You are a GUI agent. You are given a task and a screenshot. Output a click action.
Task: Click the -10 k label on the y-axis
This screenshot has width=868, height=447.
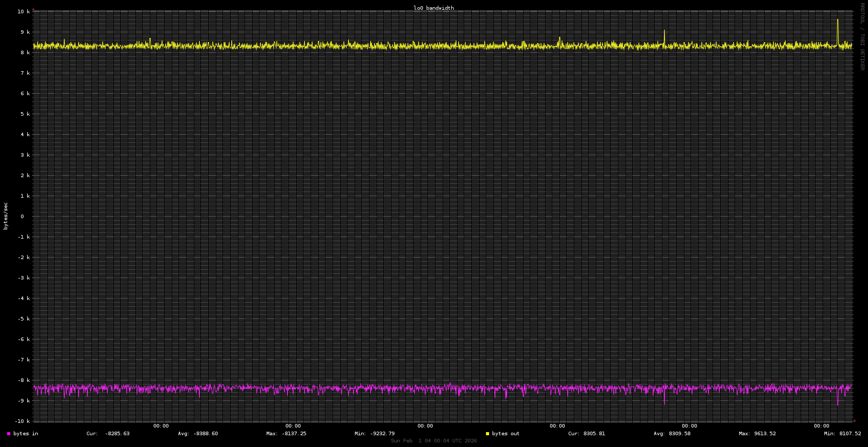[x=23, y=421]
